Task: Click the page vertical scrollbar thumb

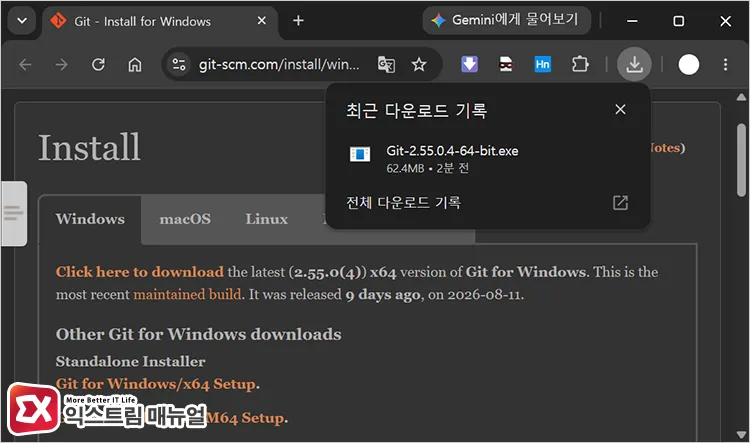Action: 741,160
